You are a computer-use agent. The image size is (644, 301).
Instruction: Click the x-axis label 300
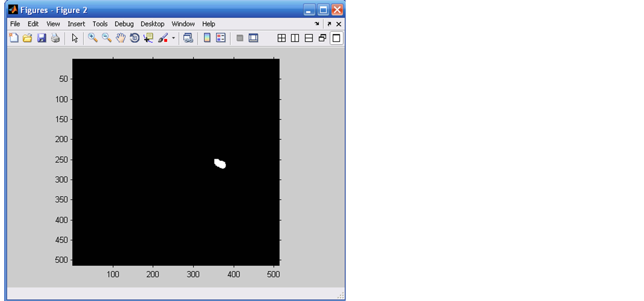(193, 274)
